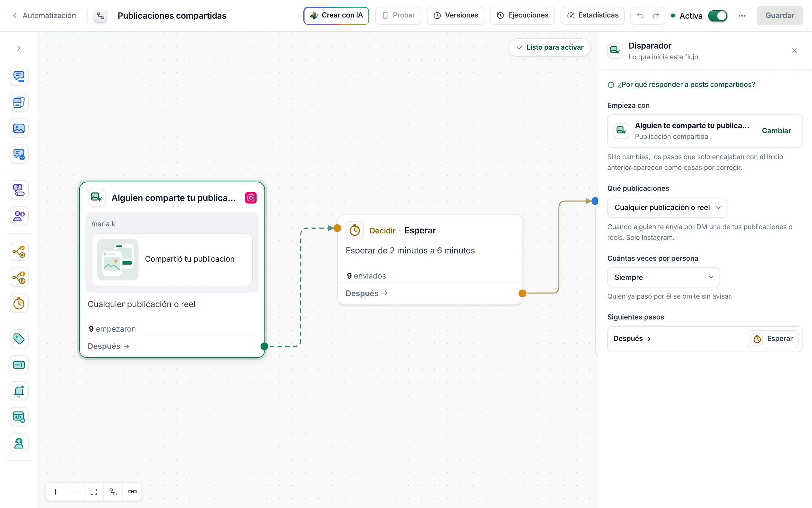This screenshot has width=812, height=508.
Task: Click the Después row in Siguientes pasos
Action: pyautogui.click(x=705, y=339)
